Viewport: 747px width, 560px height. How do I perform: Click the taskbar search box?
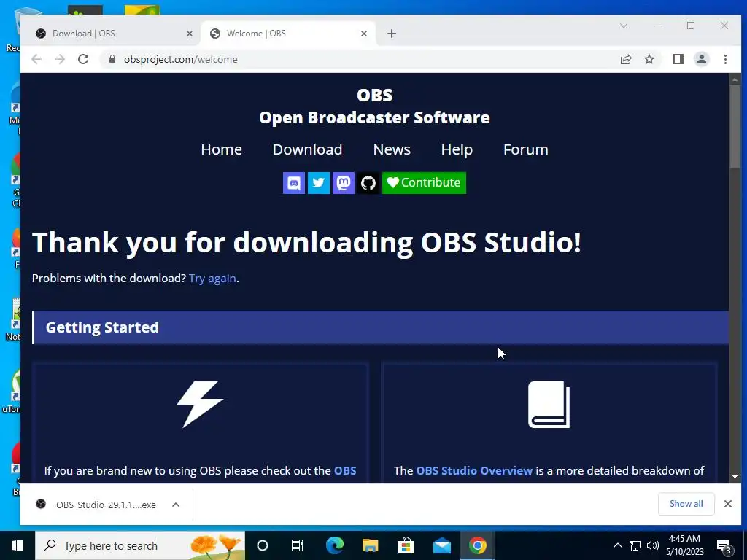pyautogui.click(x=140, y=545)
